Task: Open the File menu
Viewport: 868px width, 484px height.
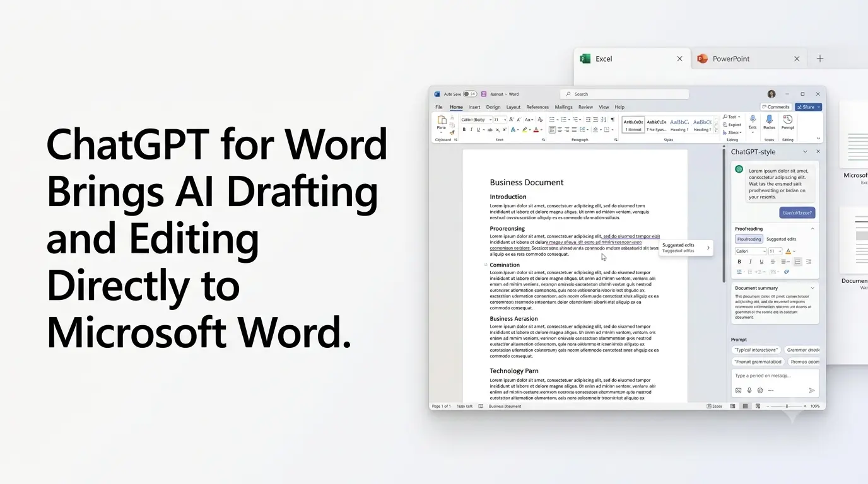Action: coord(438,107)
